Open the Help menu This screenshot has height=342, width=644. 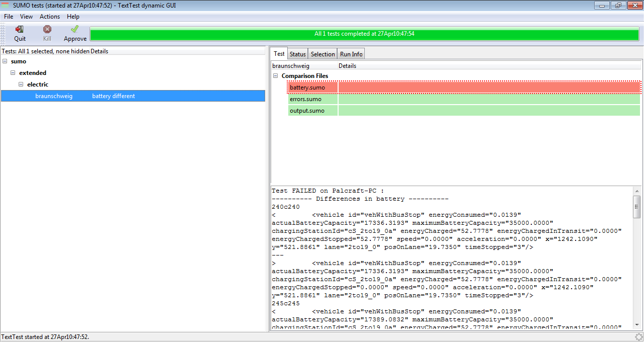pyautogui.click(x=73, y=17)
